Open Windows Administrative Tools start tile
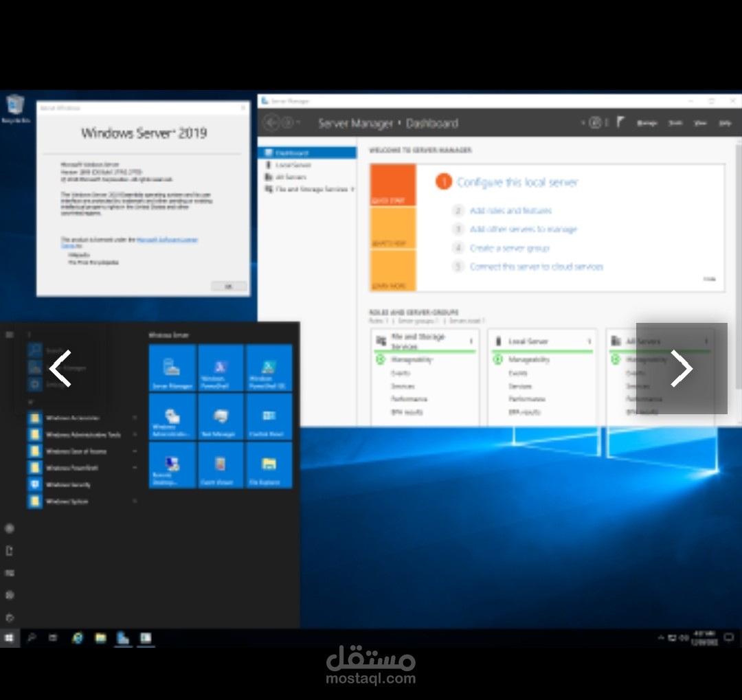 [172, 417]
